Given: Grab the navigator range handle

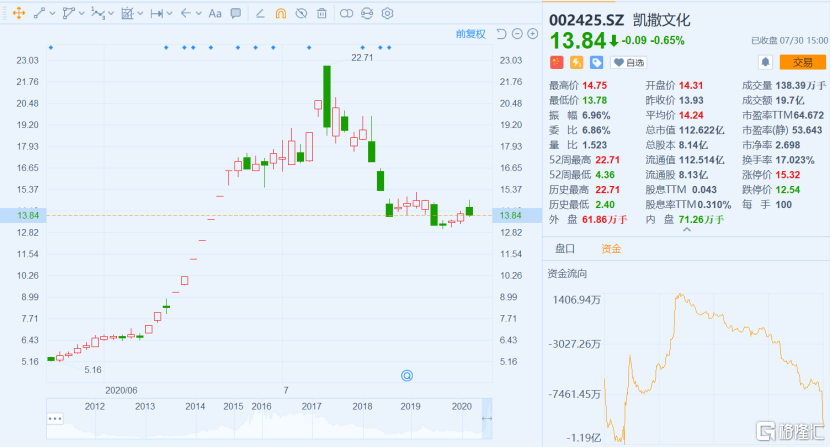Looking at the screenshot, I should pos(487,419).
